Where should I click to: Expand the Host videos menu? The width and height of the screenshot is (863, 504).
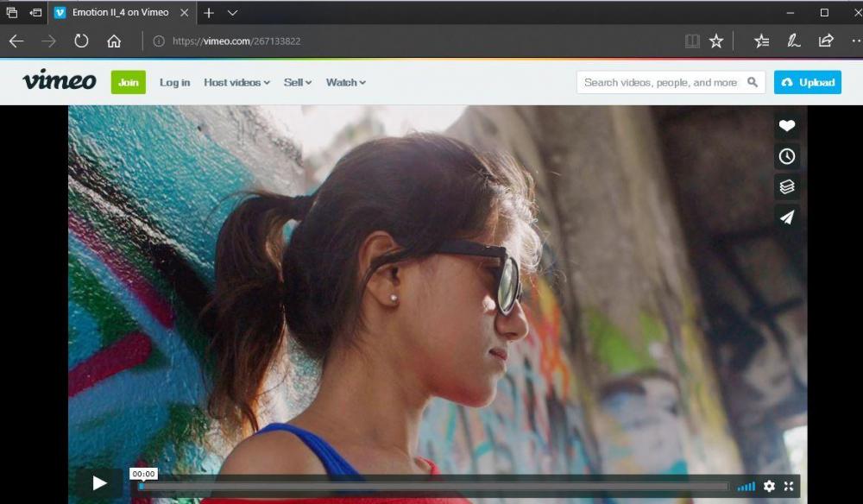[x=236, y=83]
